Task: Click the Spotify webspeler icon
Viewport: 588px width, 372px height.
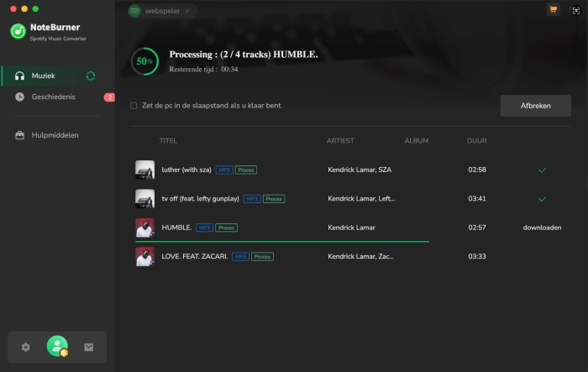Action: point(134,11)
